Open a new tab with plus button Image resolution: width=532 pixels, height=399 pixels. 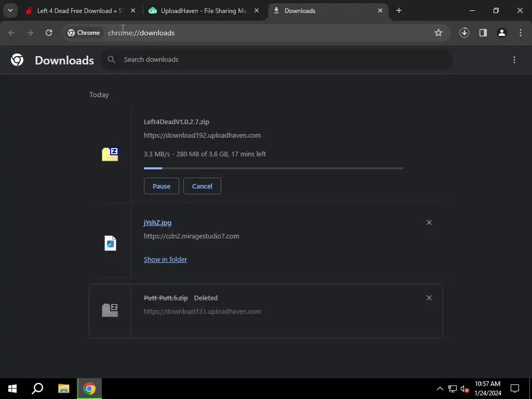tap(399, 11)
